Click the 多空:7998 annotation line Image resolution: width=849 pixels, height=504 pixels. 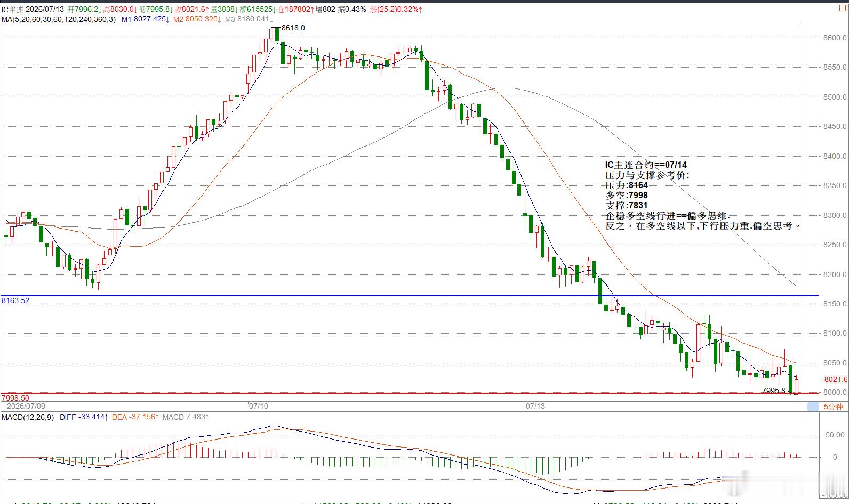point(627,196)
